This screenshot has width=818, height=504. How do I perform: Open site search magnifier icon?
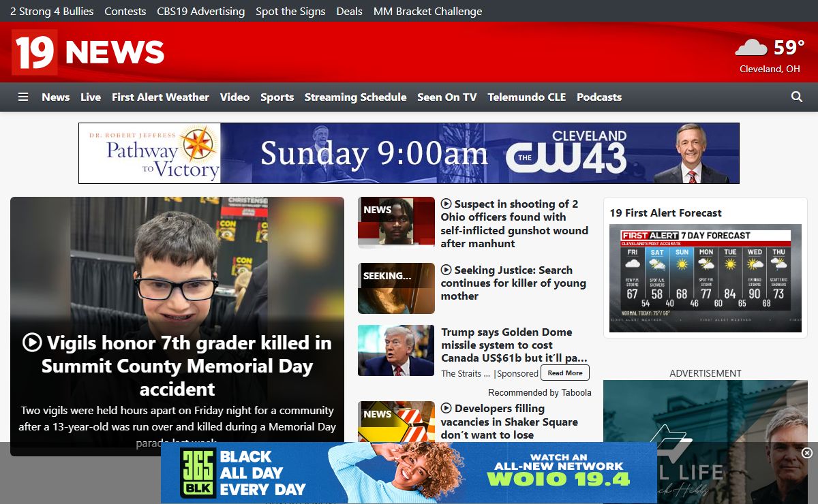[x=797, y=97]
